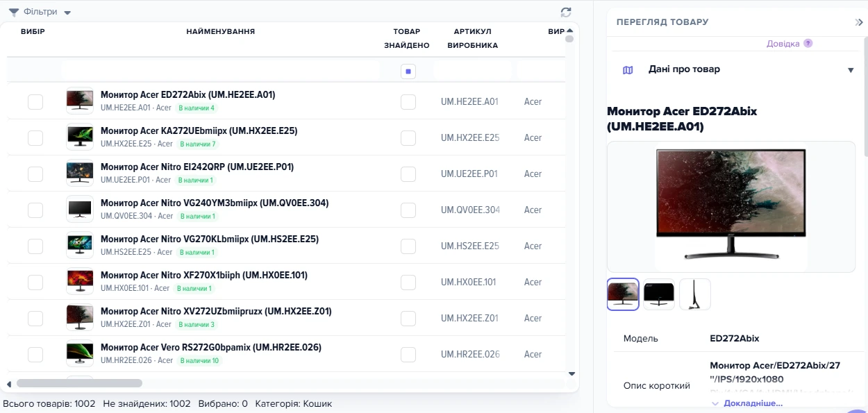Mark Vero RS272G0bpamix as товар знайдено

point(408,355)
